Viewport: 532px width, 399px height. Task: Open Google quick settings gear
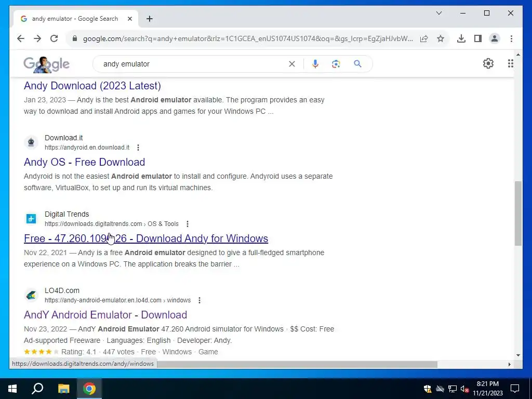488,63
